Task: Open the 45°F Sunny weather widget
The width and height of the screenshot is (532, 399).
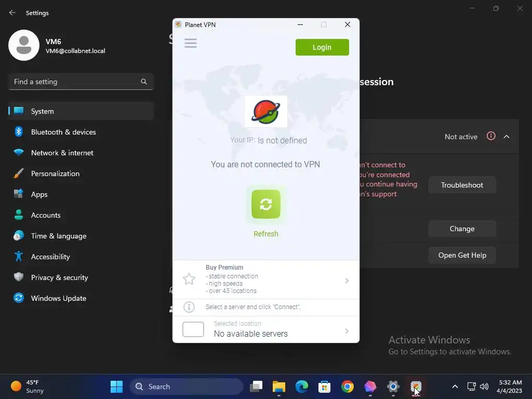Action: point(27,387)
